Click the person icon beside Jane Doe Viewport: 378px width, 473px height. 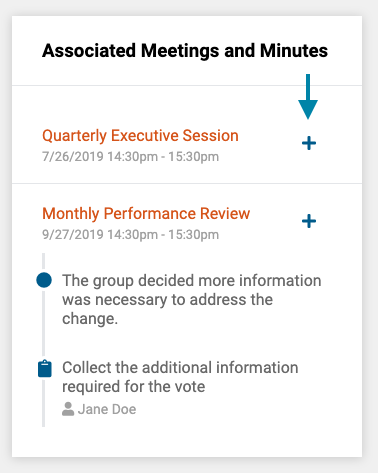(x=68, y=409)
